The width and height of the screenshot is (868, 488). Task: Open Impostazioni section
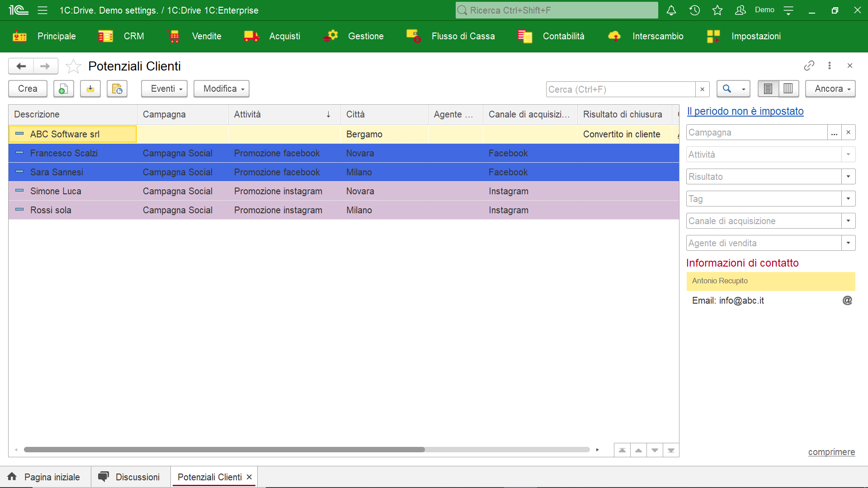coord(744,36)
